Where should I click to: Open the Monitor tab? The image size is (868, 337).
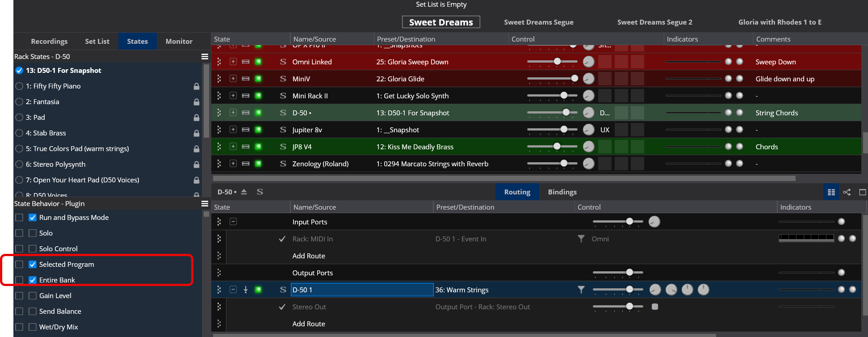[179, 41]
